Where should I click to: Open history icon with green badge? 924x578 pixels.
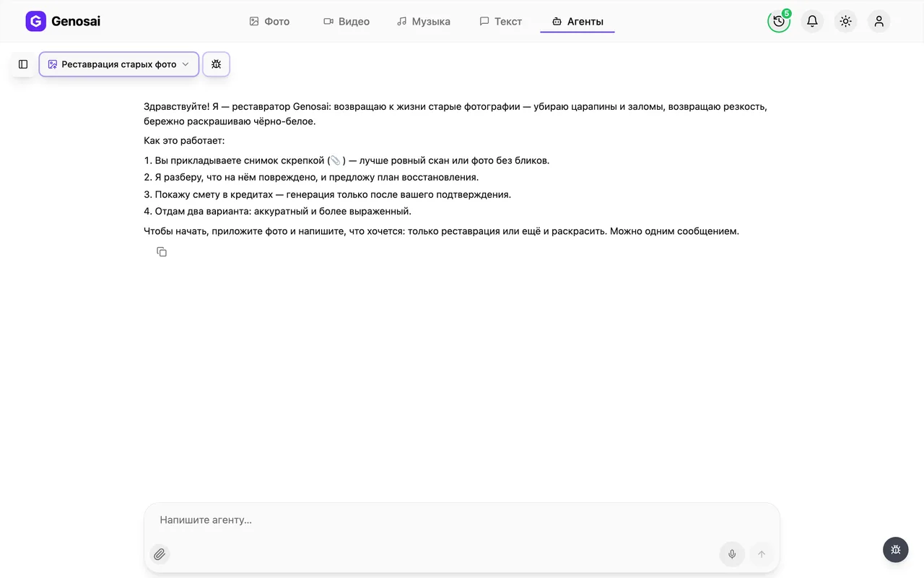pos(779,22)
